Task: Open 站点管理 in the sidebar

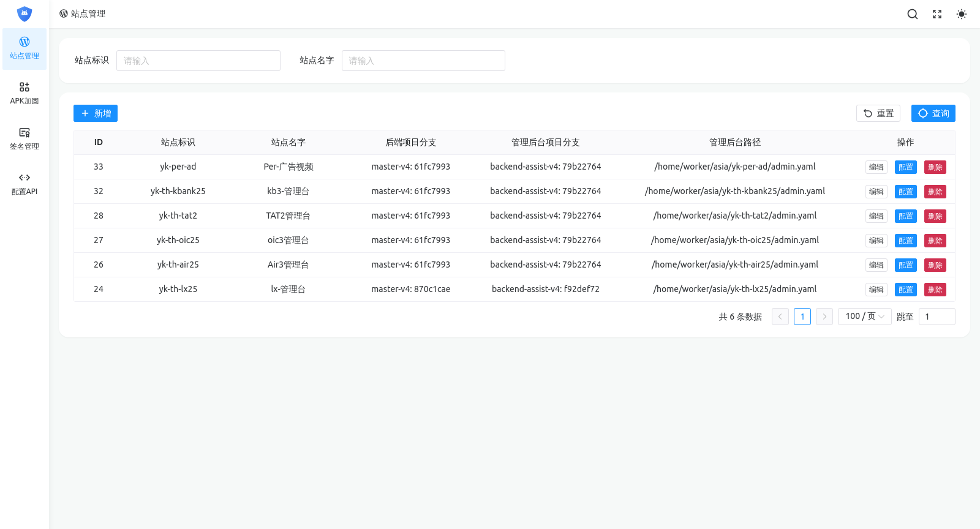Action: click(24, 48)
